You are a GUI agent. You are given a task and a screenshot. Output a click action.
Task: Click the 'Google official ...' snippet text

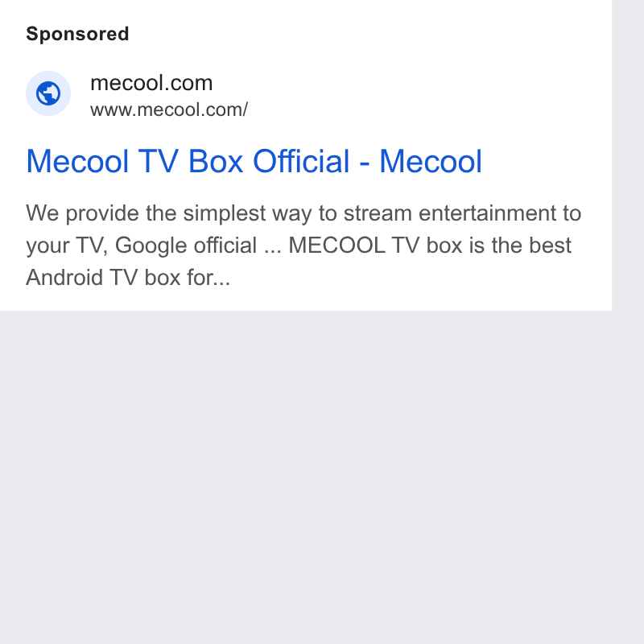[198, 246]
